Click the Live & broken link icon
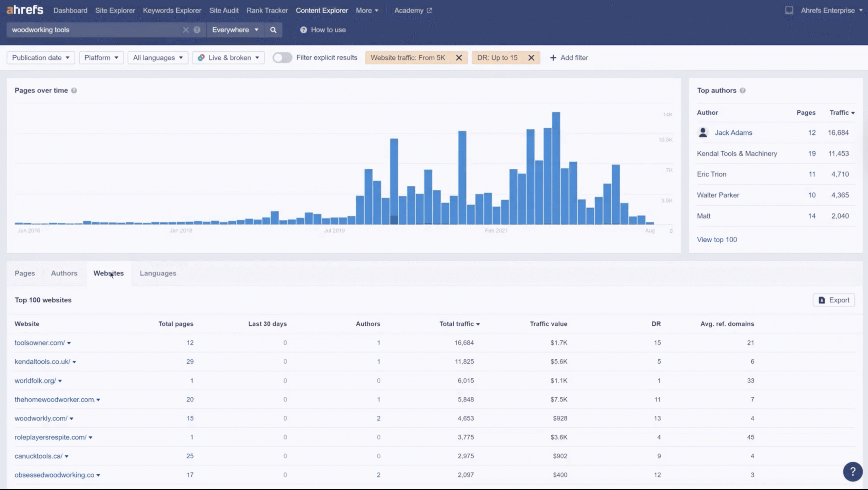This screenshot has width=868, height=490. 201,58
